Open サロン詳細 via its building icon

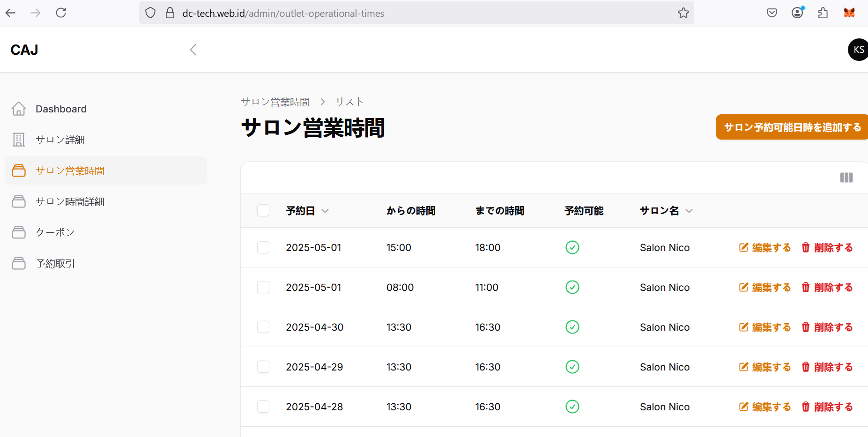(19, 139)
